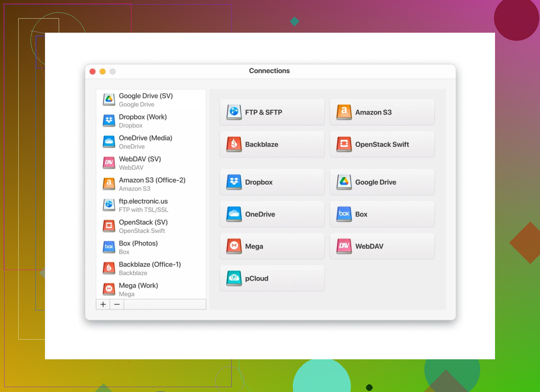Select 'Dropbox (Work)' list entry text

coord(143,117)
